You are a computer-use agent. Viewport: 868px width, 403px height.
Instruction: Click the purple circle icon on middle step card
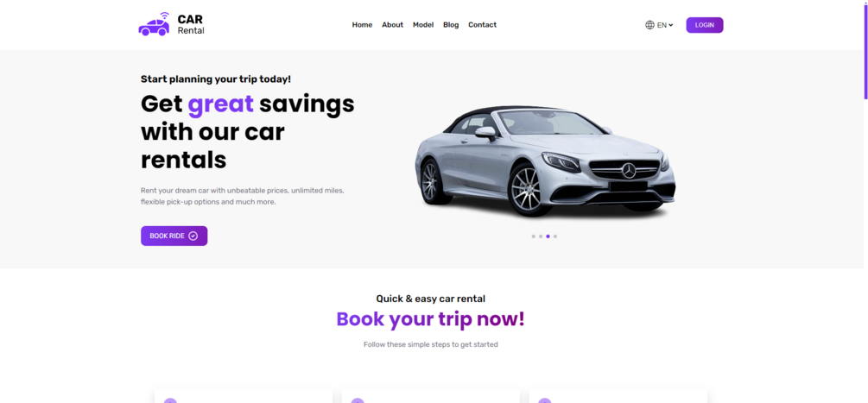358,400
